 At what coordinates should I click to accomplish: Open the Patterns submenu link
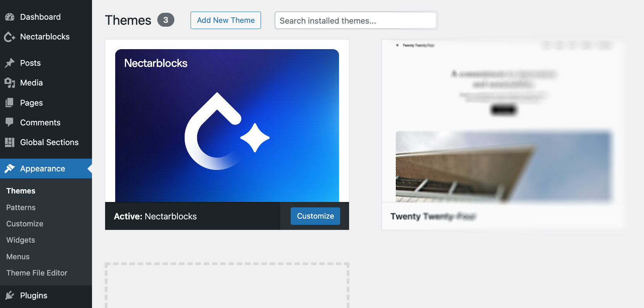tap(21, 207)
